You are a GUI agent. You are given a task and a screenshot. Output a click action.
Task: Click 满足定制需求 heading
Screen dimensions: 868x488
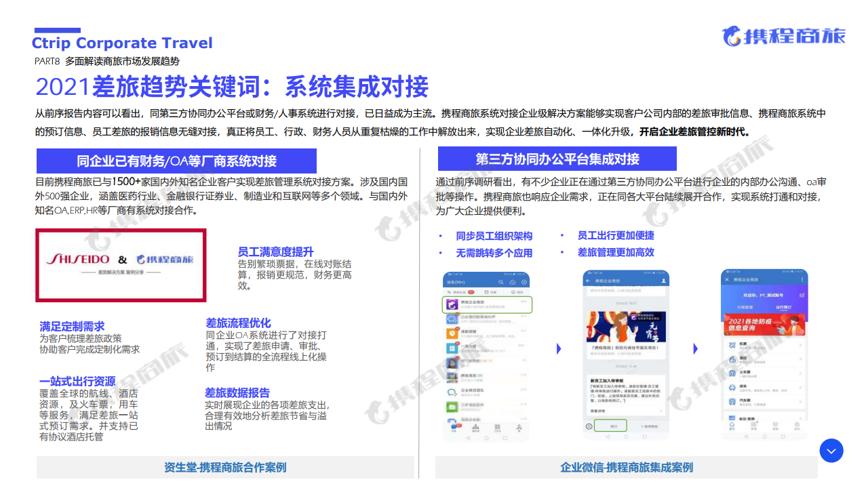click(72, 327)
